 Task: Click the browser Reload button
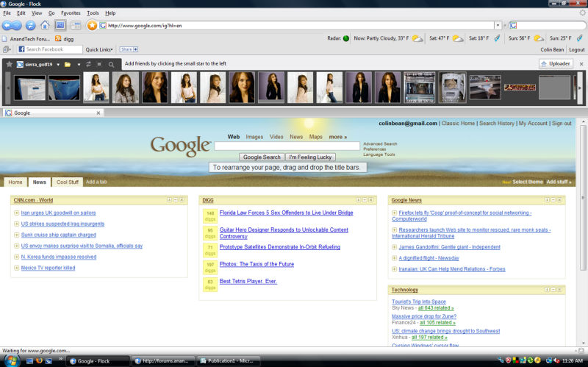coord(30,26)
